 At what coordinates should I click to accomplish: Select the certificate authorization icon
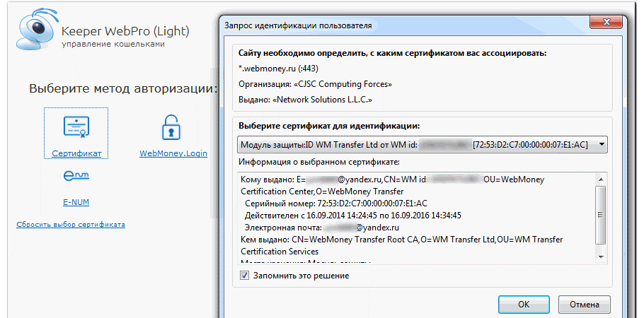[x=76, y=128]
